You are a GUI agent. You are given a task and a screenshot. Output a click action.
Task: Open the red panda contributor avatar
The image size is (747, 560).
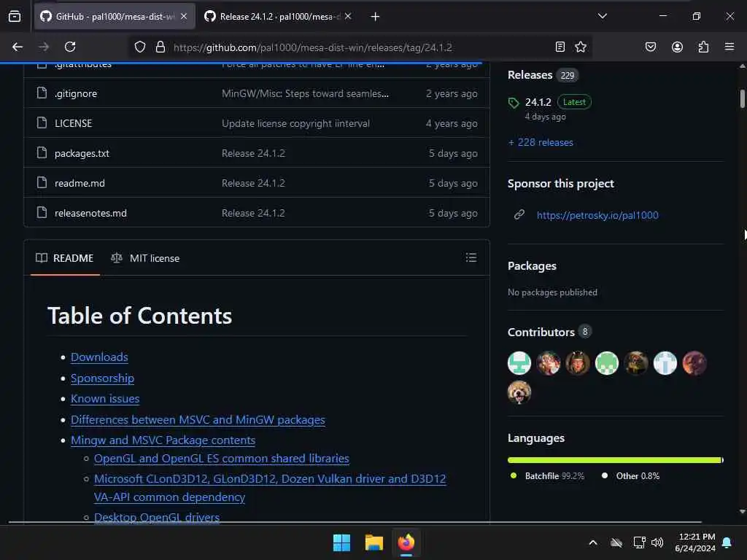tap(519, 392)
